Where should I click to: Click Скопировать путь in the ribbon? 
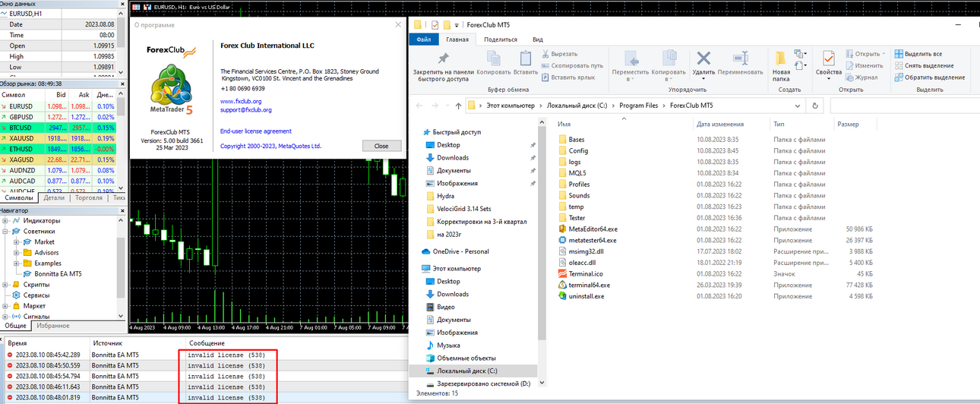pos(571,65)
